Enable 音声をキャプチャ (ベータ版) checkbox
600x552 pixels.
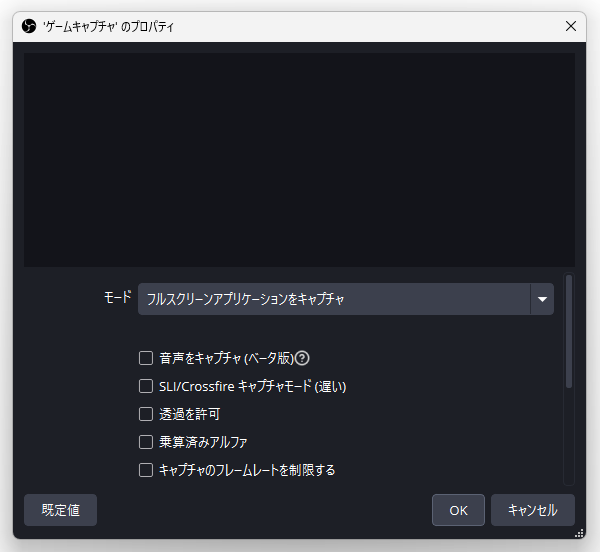pyautogui.click(x=146, y=358)
